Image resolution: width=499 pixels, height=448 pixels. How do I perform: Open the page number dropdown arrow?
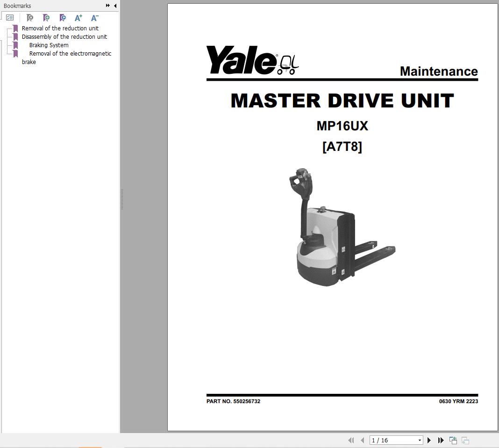pos(419,440)
